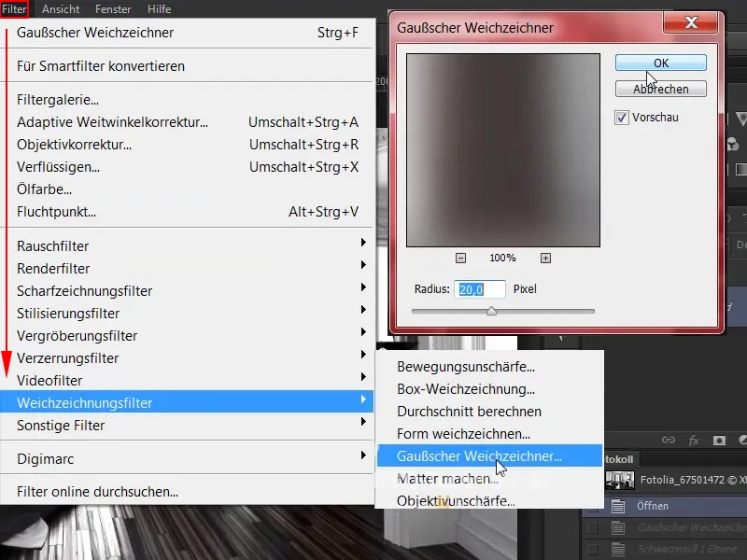
Task: Click the fx layer styles icon
Action: coord(695,439)
